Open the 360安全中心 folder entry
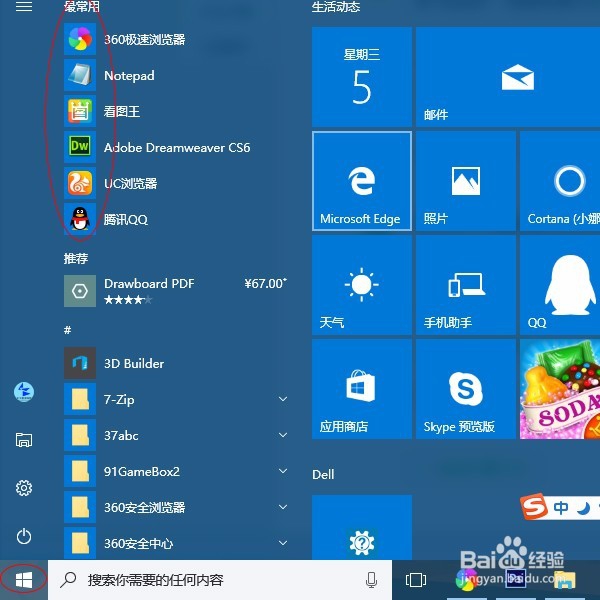Screen dimensions: 600x600 176,543
